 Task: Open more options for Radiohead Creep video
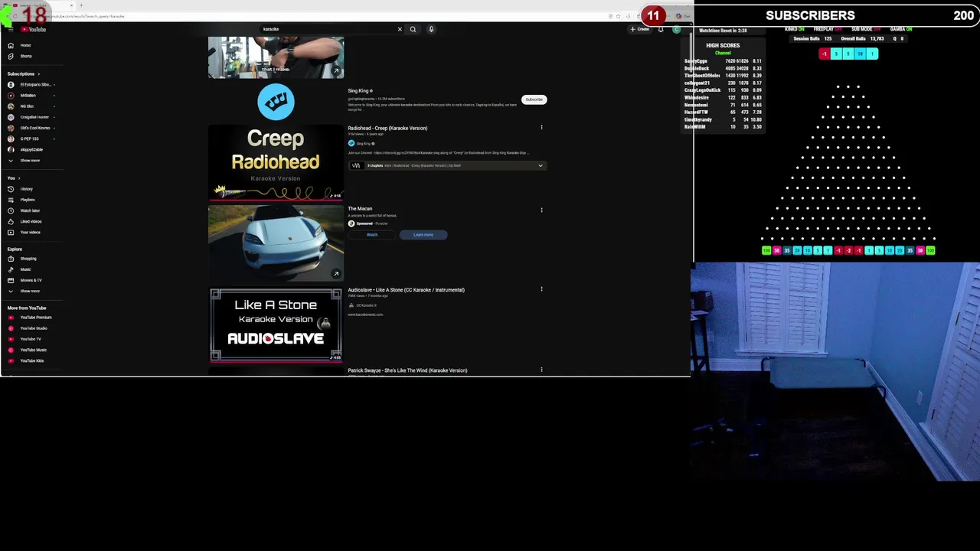click(x=541, y=128)
